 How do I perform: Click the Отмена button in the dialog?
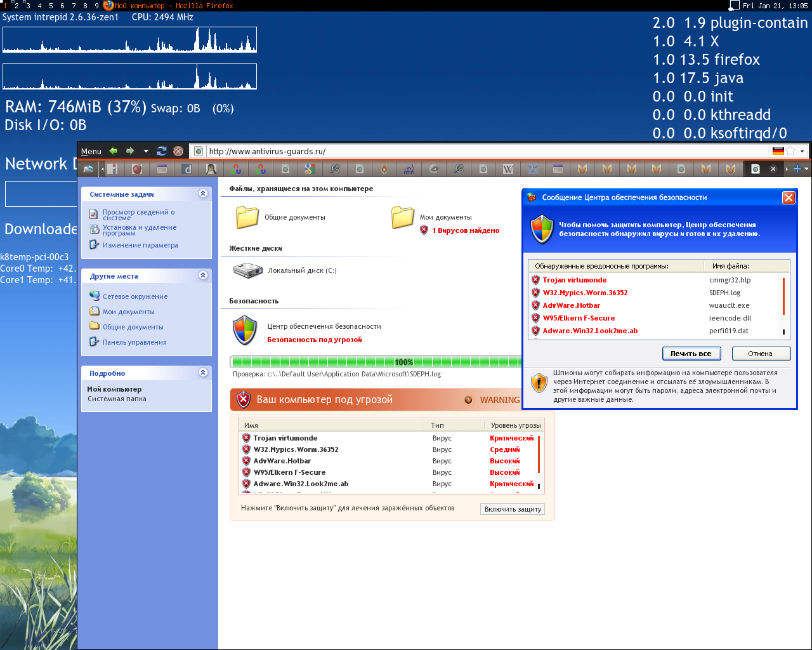pyautogui.click(x=761, y=354)
